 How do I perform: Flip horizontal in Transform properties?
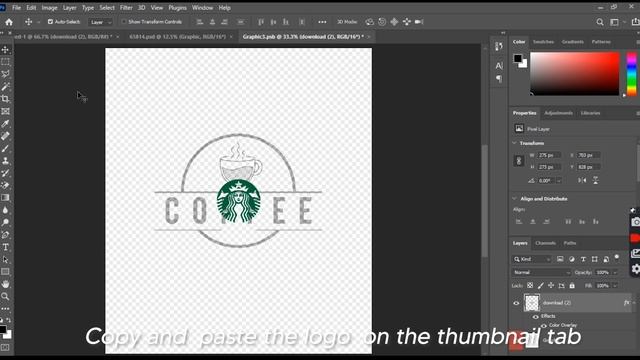tap(582, 180)
